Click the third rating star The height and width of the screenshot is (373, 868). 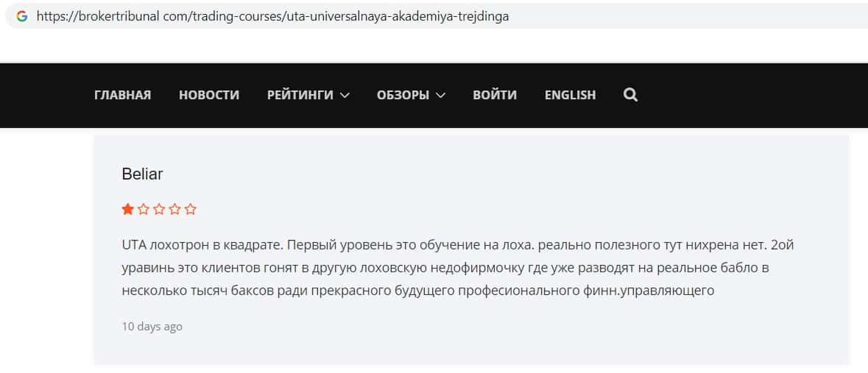[159, 210]
